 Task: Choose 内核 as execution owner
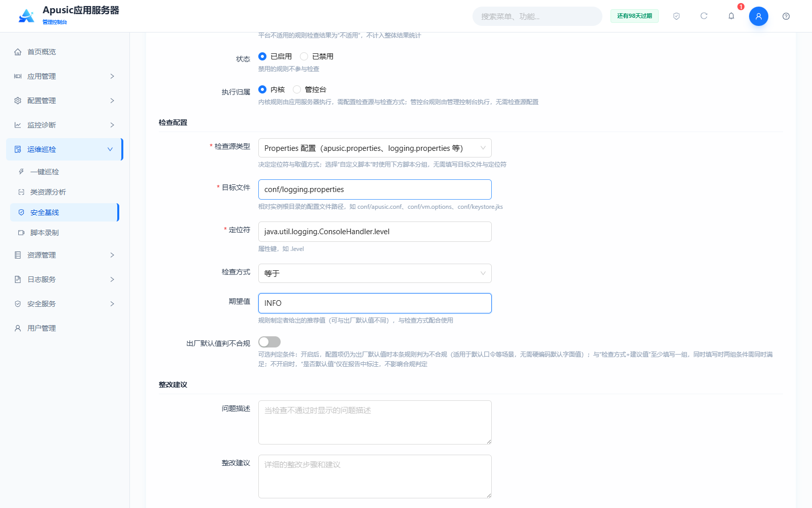(x=262, y=89)
